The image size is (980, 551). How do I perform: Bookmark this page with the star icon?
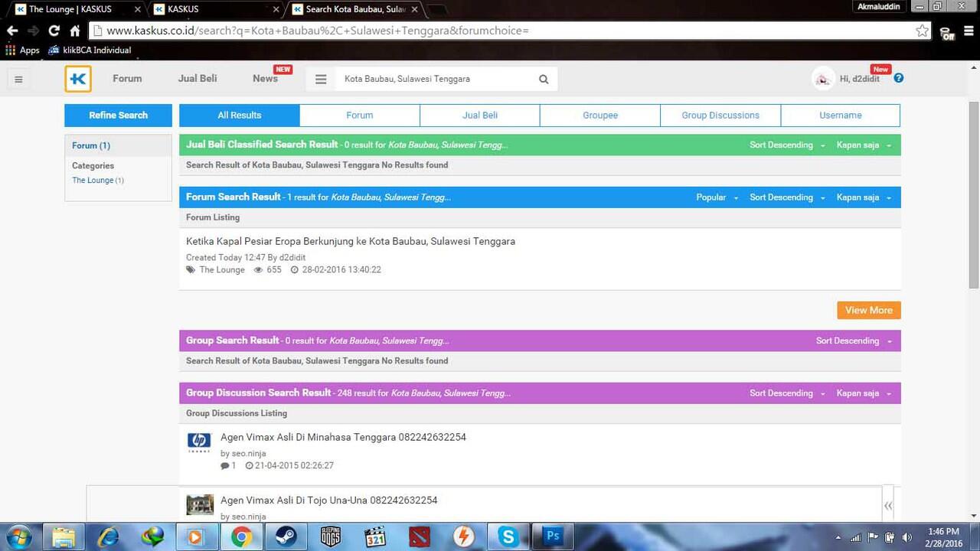923,31
